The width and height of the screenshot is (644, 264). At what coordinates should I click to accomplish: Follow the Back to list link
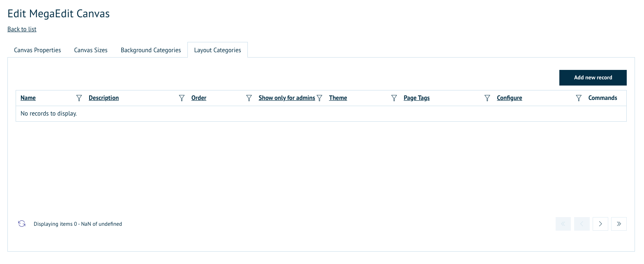click(x=22, y=29)
